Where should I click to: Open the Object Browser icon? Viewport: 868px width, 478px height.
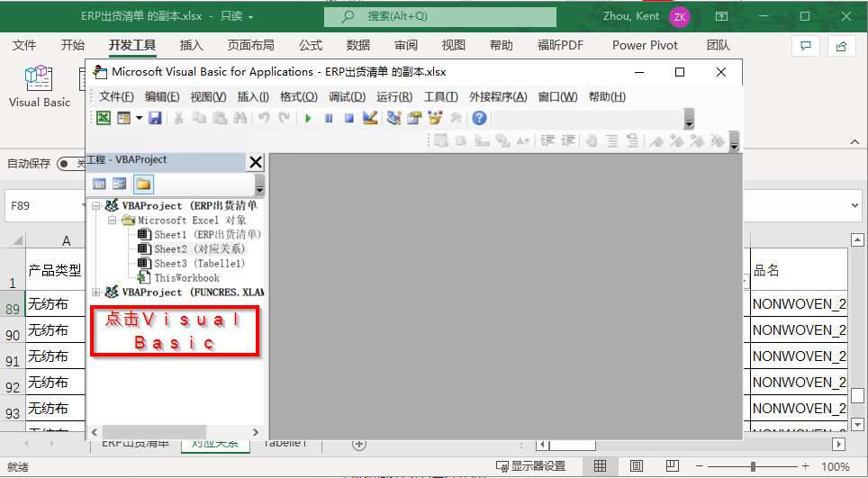click(x=435, y=118)
